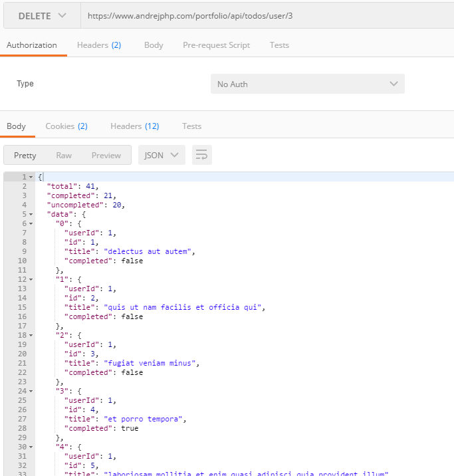The image size is (454, 476).
Task: Collapse the "1" object at line 12
Action: (x=31, y=280)
